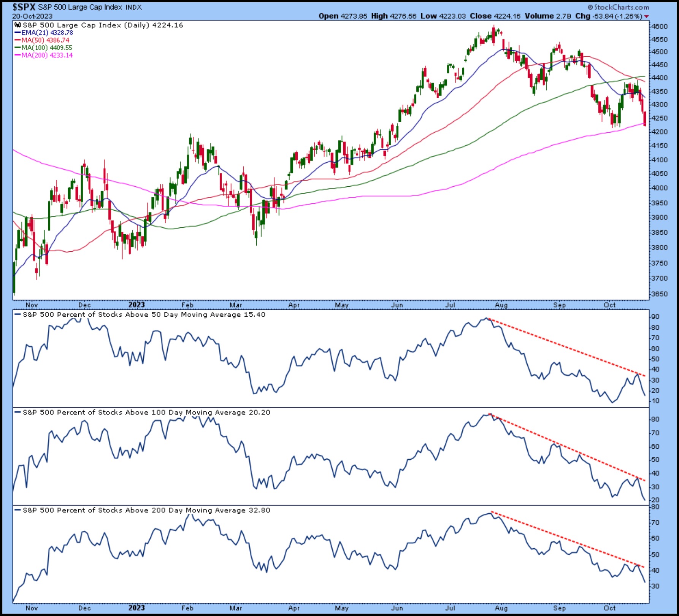Image resolution: width=679 pixels, height=616 pixels.
Task: Click the Jun label on the upper time axis
Action: 397,305
